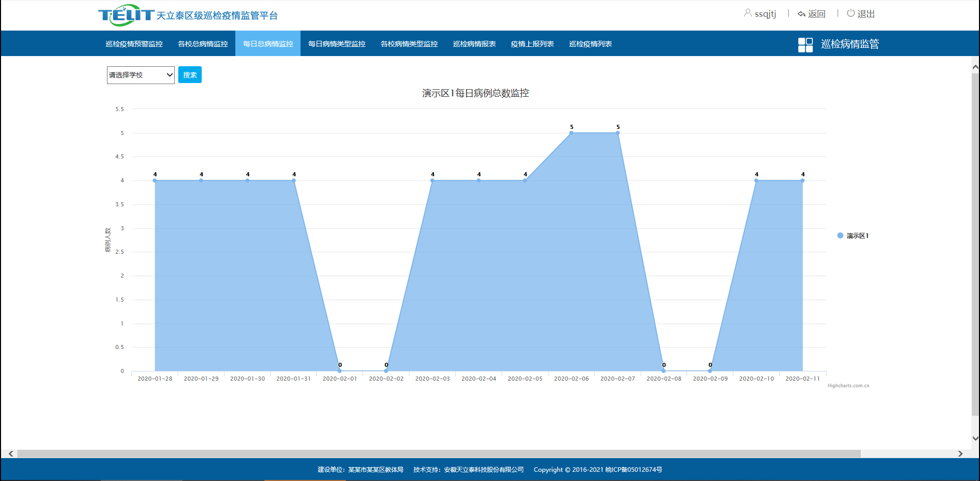
Task: Click the TELIT logo
Action: coord(126,15)
